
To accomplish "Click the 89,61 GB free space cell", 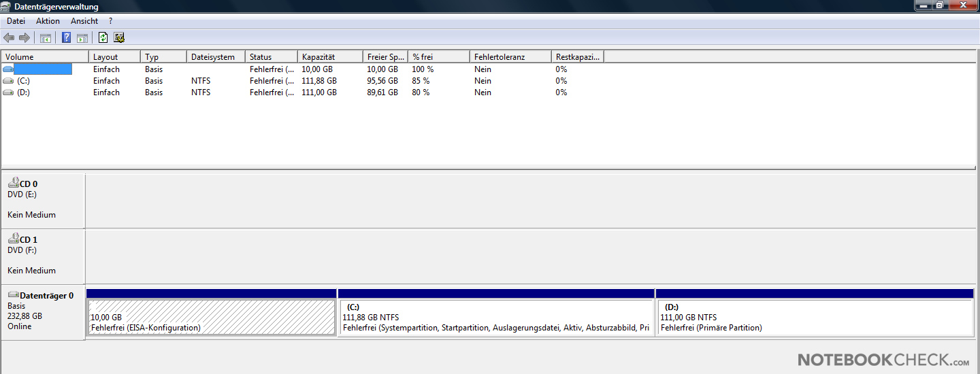I will (x=382, y=92).
